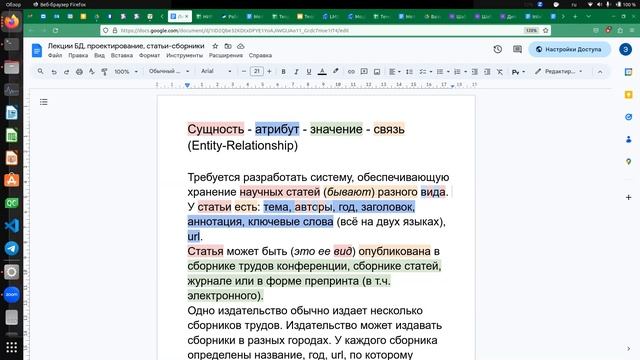The height and width of the screenshot is (360, 640).
Task: Open the Правка menu
Action: [78, 55]
